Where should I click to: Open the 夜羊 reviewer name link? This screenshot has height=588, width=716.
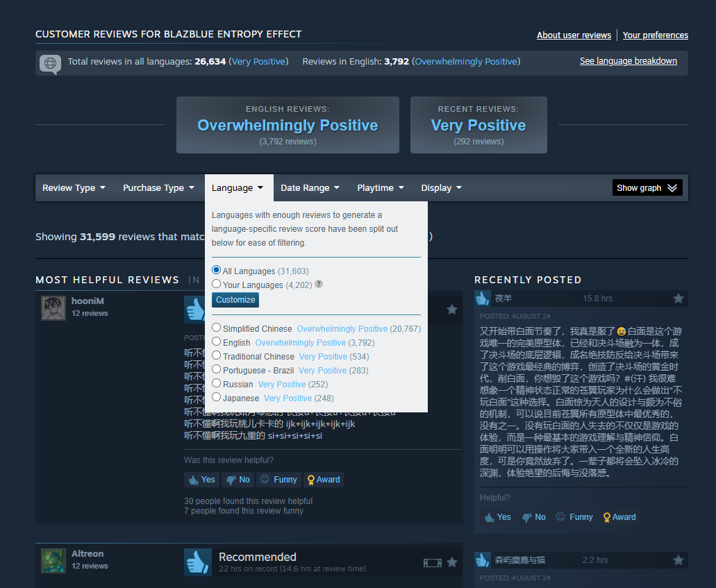(x=503, y=298)
